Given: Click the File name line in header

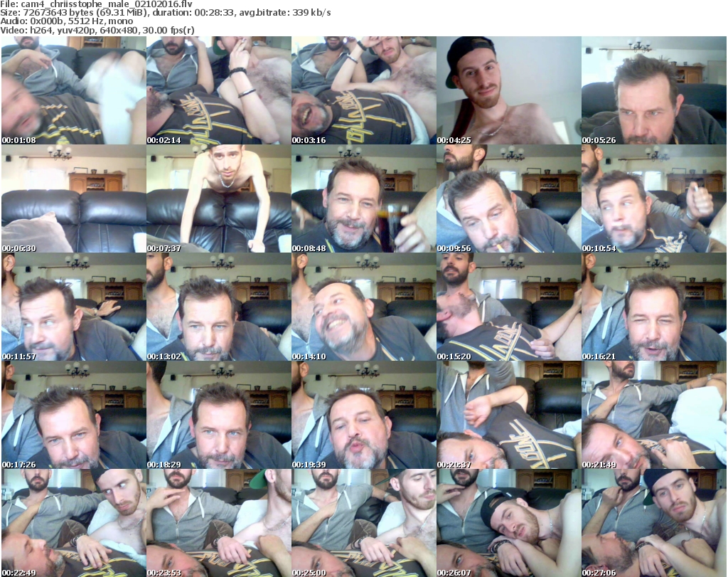Looking at the screenshot, I should [96, 4].
